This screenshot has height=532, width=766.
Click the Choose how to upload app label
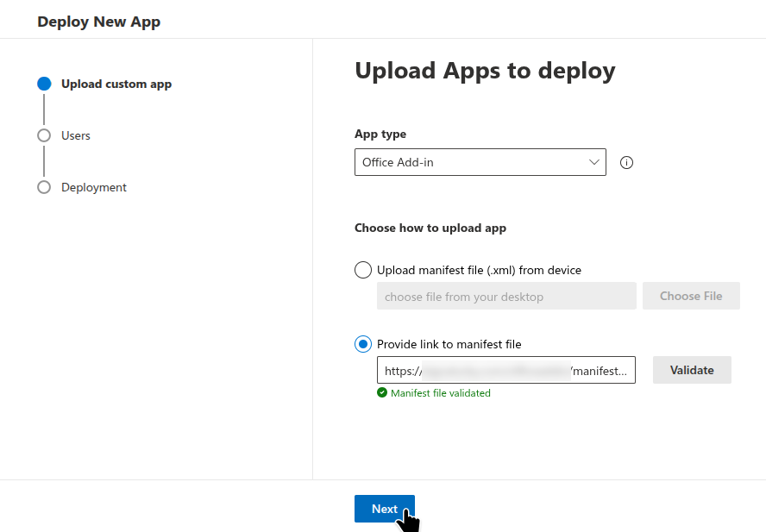pos(430,228)
